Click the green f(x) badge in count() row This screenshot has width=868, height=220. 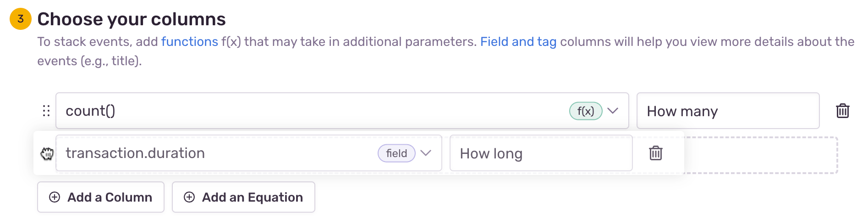pos(585,111)
